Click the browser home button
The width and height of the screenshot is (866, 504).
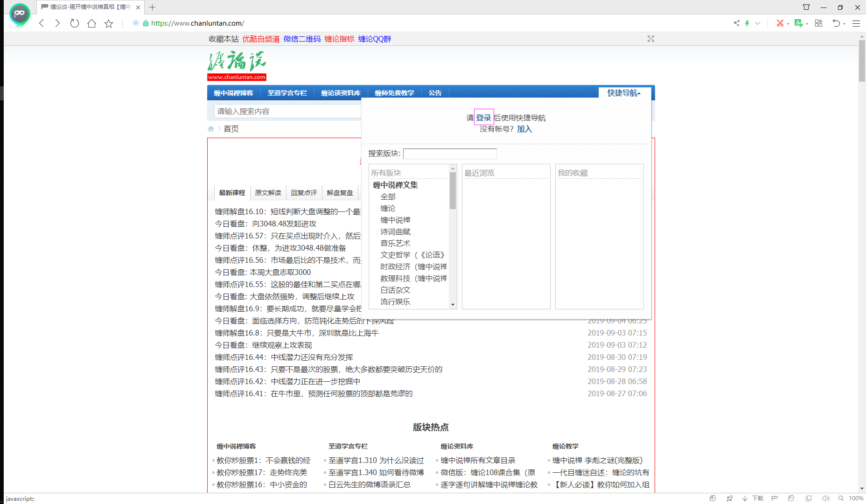pyautogui.click(x=91, y=23)
